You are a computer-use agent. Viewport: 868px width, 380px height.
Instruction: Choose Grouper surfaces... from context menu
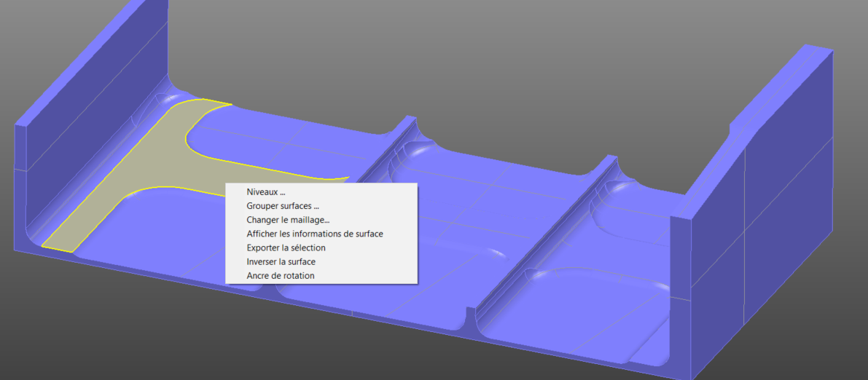(x=283, y=206)
